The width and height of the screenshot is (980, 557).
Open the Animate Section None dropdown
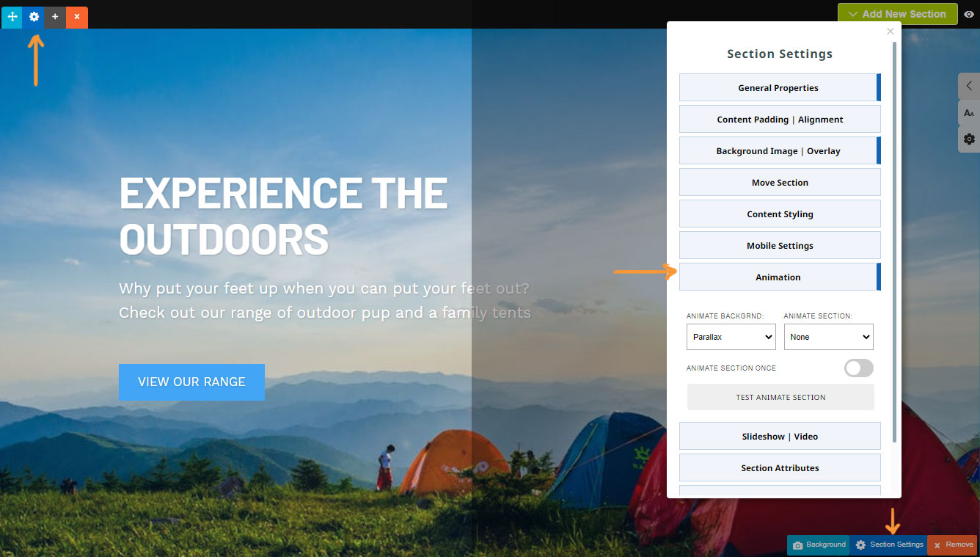(x=829, y=337)
